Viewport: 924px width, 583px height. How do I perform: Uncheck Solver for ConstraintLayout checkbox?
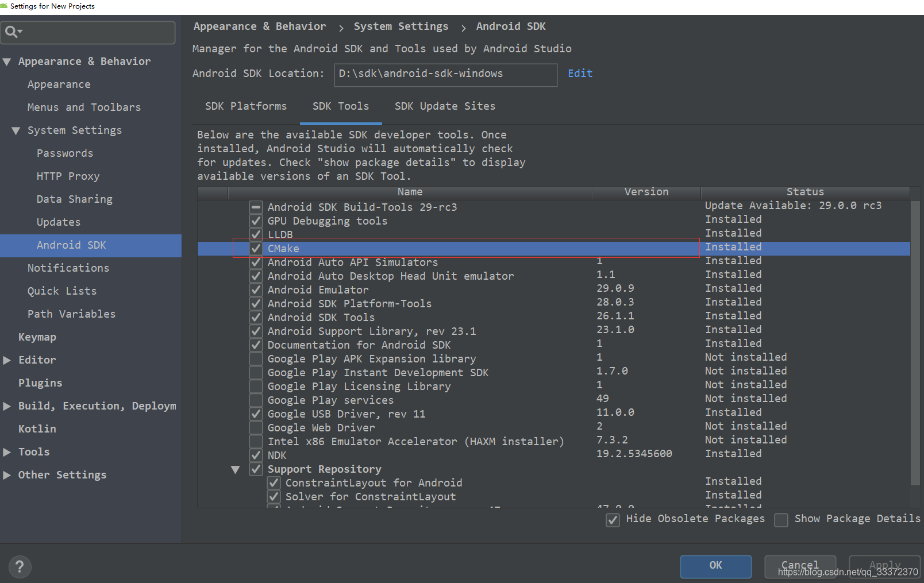(274, 496)
